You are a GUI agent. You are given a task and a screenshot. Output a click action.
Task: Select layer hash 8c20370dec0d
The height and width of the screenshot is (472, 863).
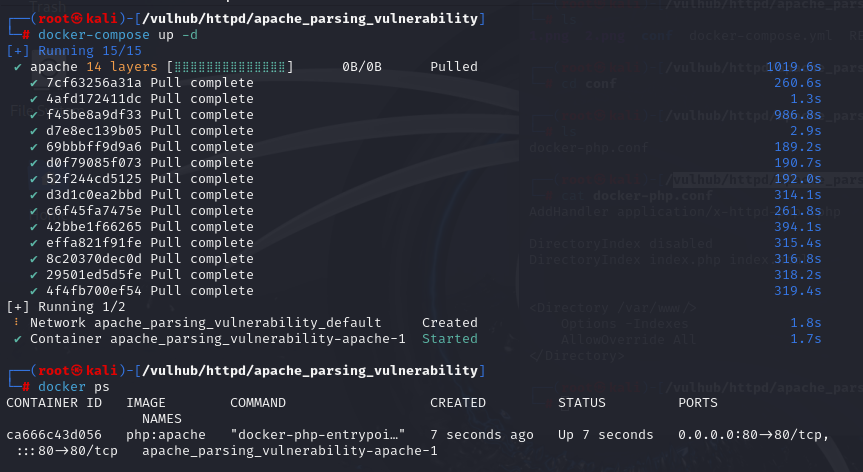(94, 259)
